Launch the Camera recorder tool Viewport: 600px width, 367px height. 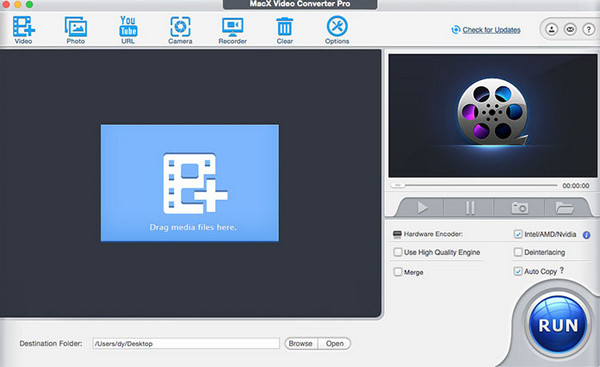180,29
